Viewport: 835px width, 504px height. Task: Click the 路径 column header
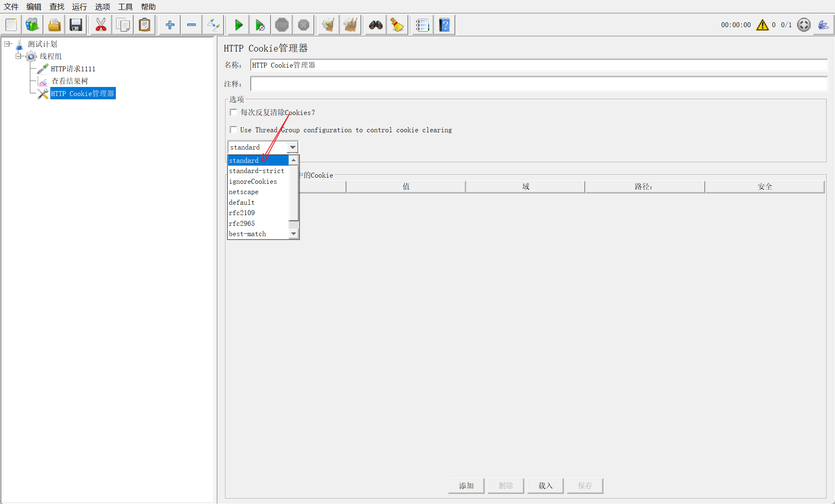645,187
